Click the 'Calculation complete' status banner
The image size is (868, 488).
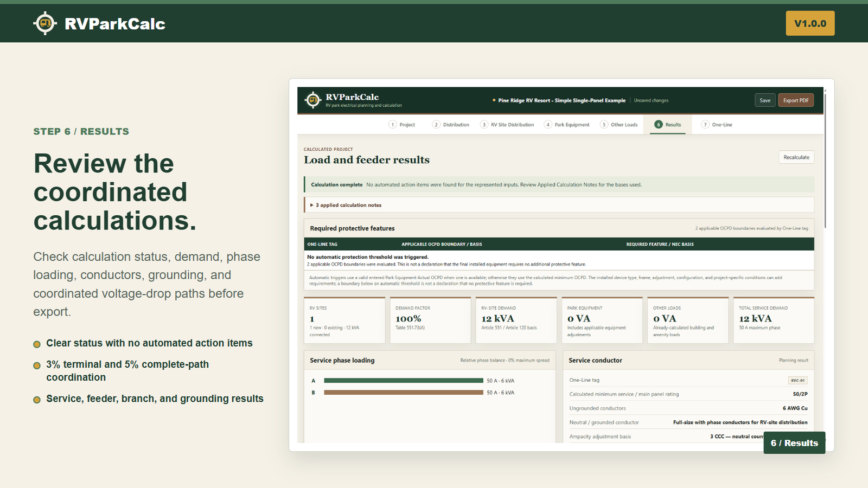pos(559,184)
